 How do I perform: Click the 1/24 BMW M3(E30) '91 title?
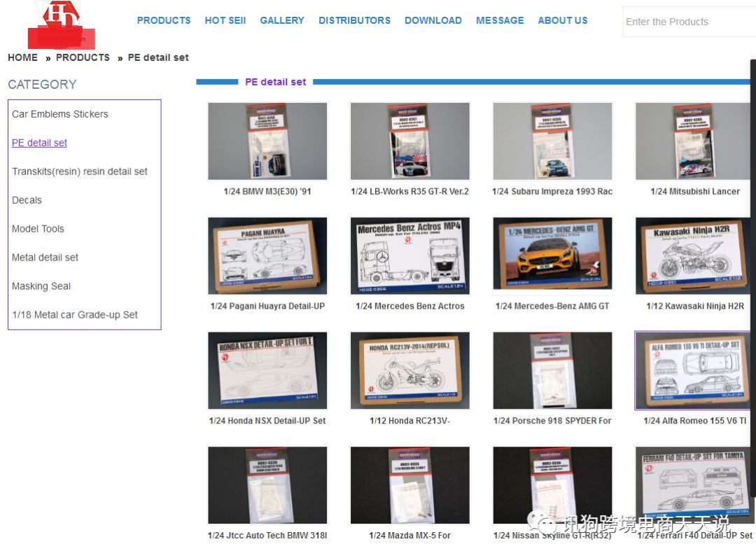267,191
